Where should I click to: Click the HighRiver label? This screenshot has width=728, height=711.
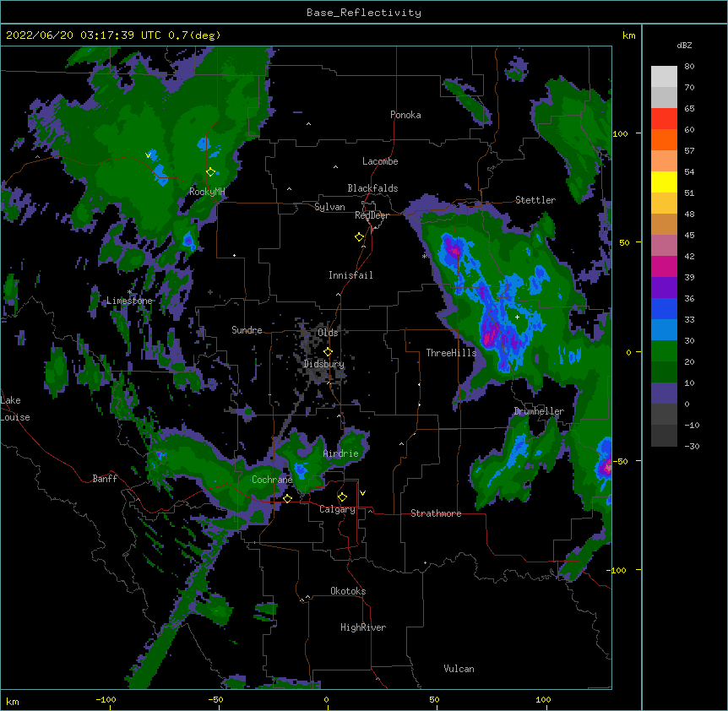[x=363, y=627]
